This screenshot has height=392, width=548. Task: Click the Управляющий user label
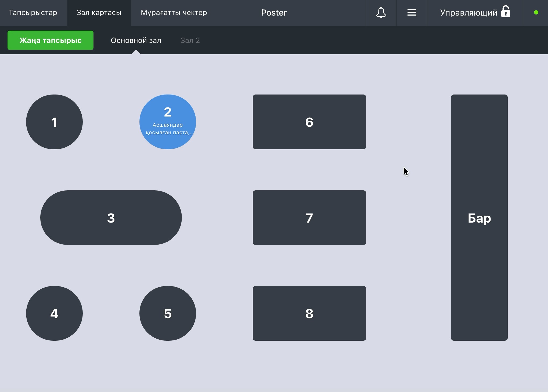(x=468, y=13)
